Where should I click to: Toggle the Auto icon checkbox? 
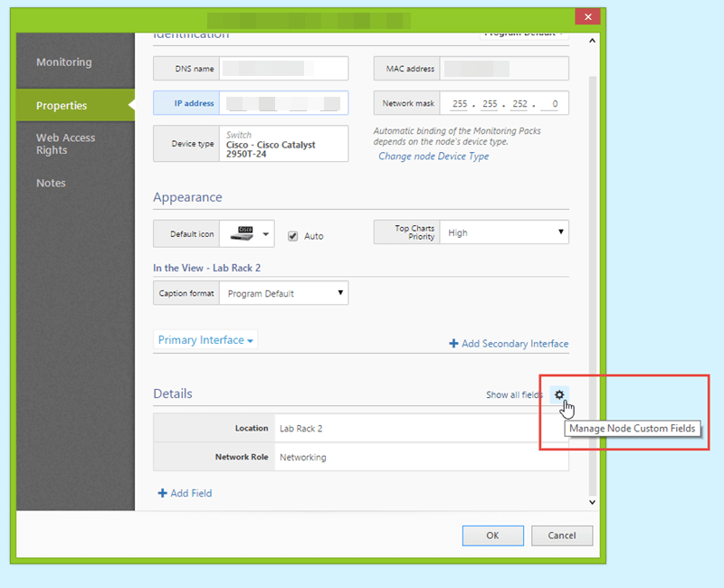[292, 236]
